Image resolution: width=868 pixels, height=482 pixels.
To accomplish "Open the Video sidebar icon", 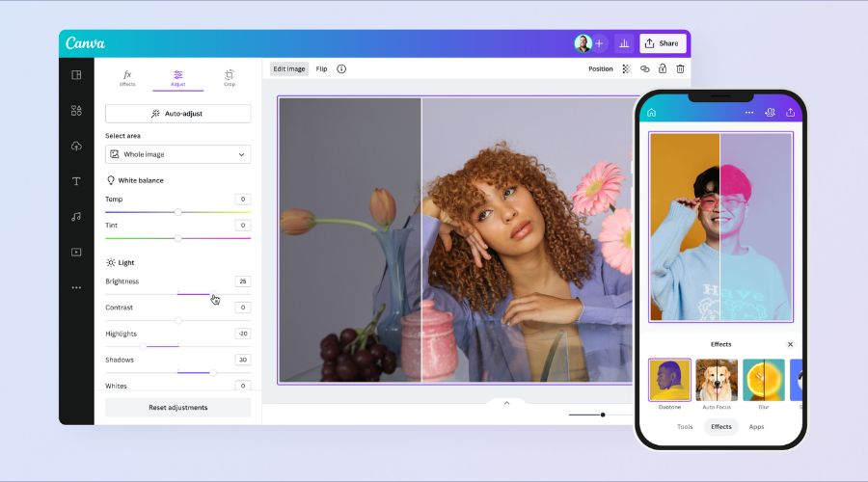I will (76, 252).
